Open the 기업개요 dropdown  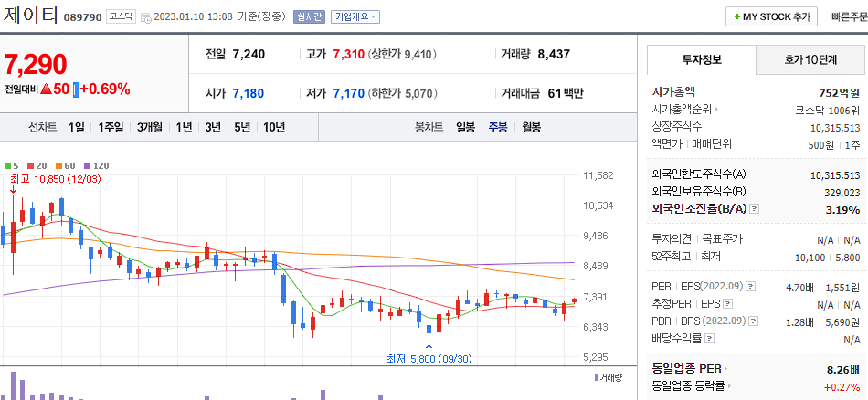coord(355,16)
